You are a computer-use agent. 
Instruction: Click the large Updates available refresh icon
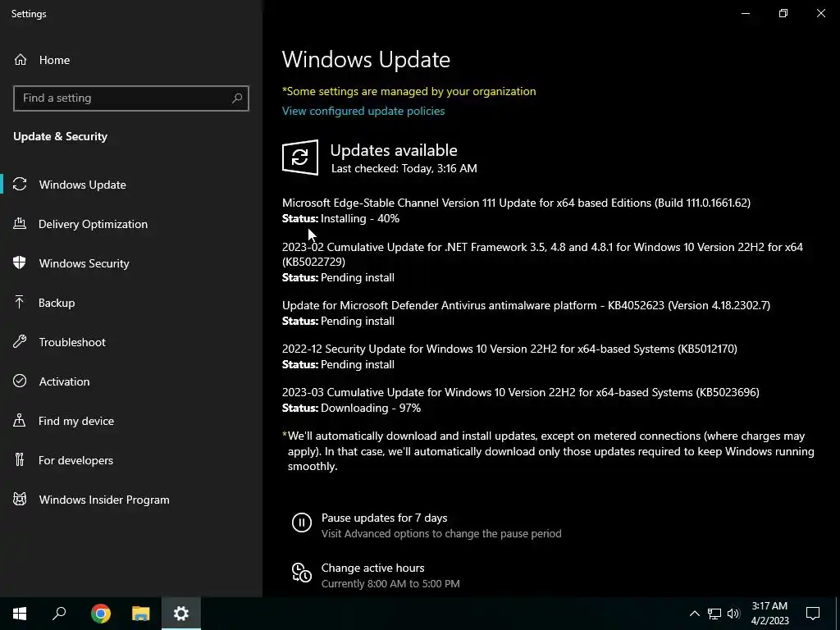point(300,157)
